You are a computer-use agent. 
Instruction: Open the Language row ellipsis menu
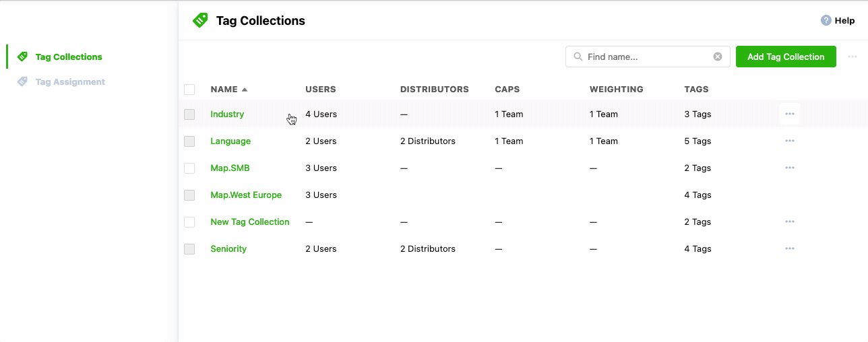(790, 141)
